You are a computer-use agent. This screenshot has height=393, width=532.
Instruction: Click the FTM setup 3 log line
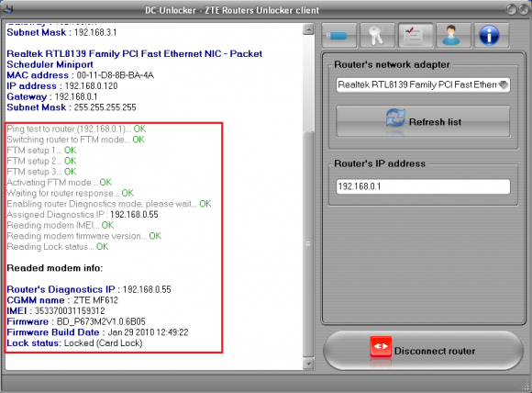[x=41, y=172]
